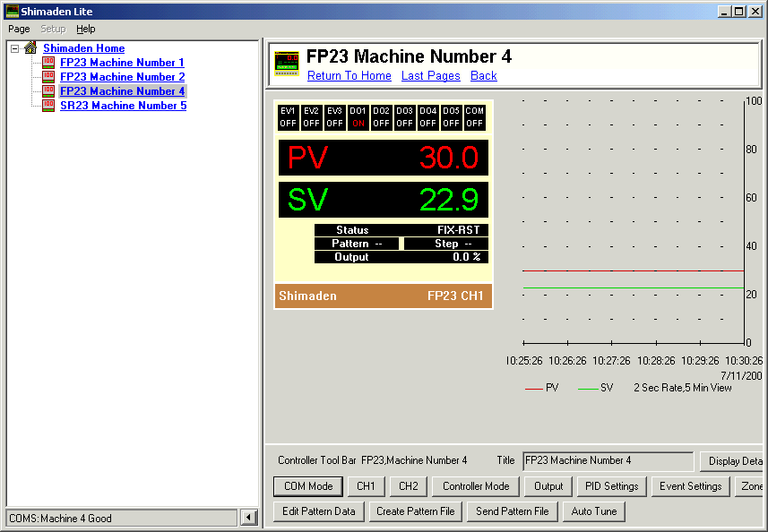Click the Shimaden Home house icon
This screenshot has height=532, width=768.
pos(30,48)
